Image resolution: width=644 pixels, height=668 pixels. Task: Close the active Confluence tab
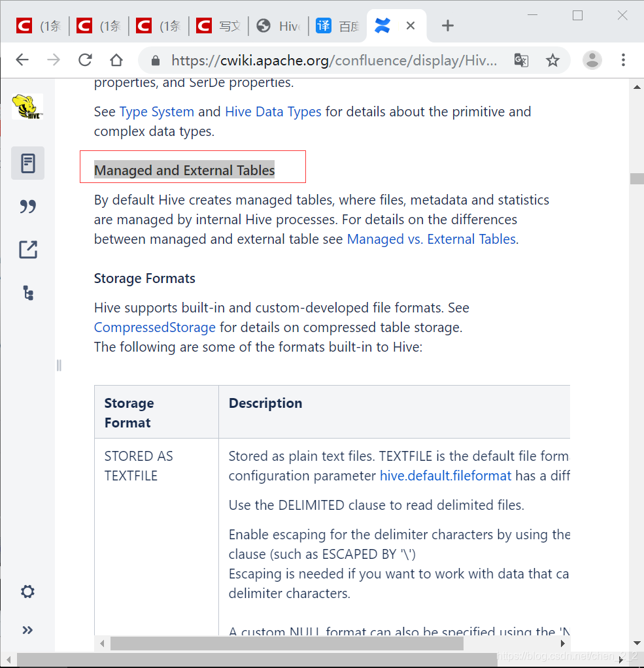coord(411,26)
